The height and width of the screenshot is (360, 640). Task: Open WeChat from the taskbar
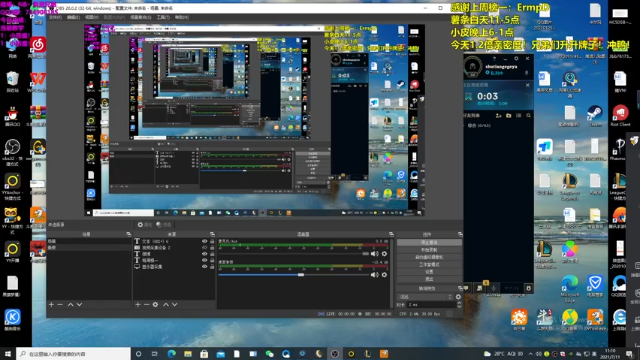pos(269,354)
